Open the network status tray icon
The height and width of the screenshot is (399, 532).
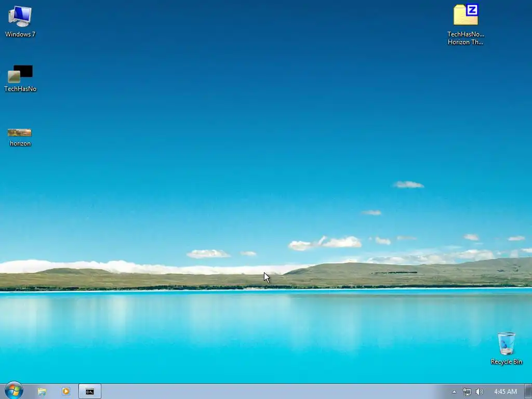(467, 392)
